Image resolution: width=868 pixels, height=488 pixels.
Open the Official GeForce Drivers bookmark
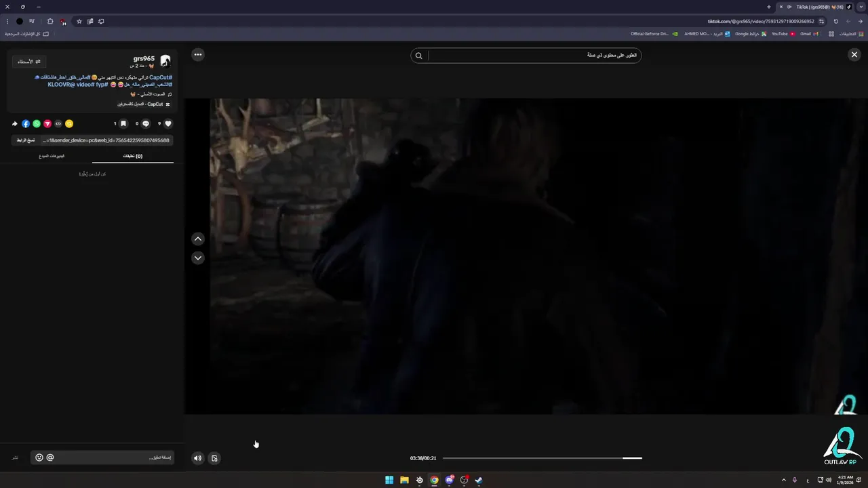click(654, 33)
